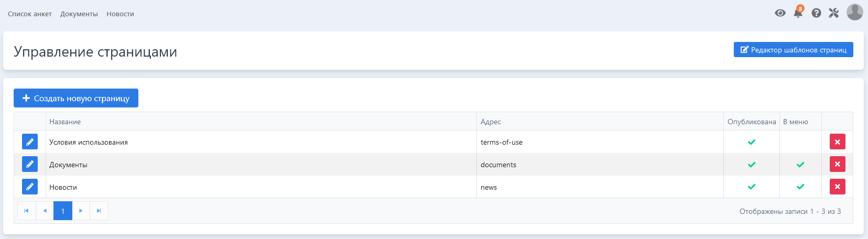The height and width of the screenshot is (239, 868).
Task: Go to Документы in top menu
Action: [x=79, y=14]
